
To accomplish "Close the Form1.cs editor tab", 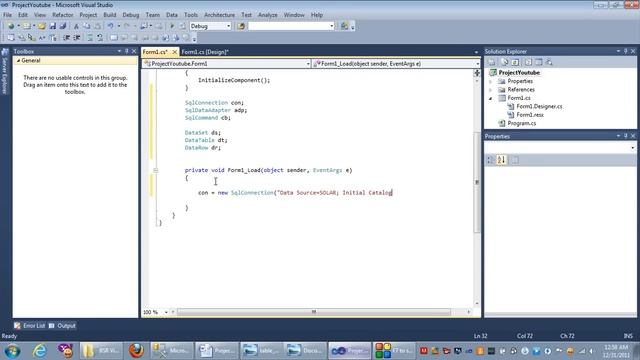I will [x=174, y=52].
